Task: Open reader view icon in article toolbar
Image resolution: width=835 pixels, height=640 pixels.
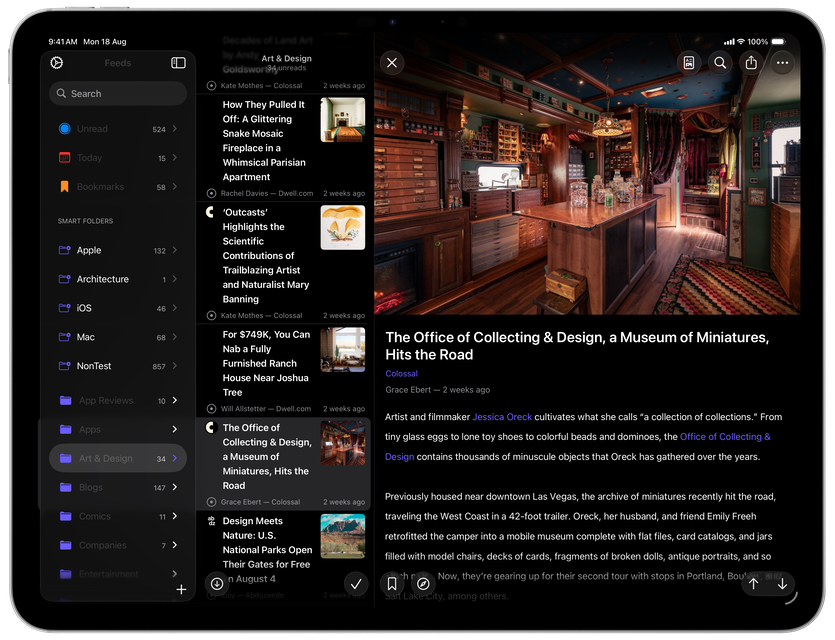Action: click(689, 63)
